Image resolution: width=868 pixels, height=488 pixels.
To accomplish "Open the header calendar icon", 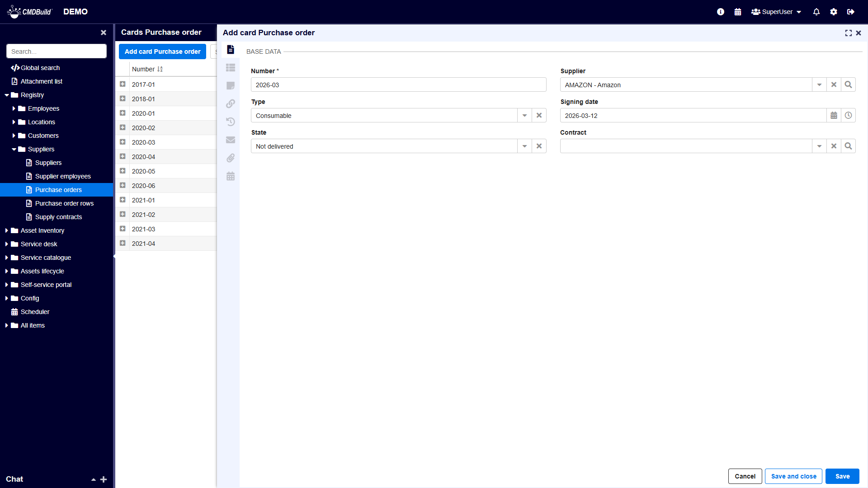I will [x=738, y=12].
